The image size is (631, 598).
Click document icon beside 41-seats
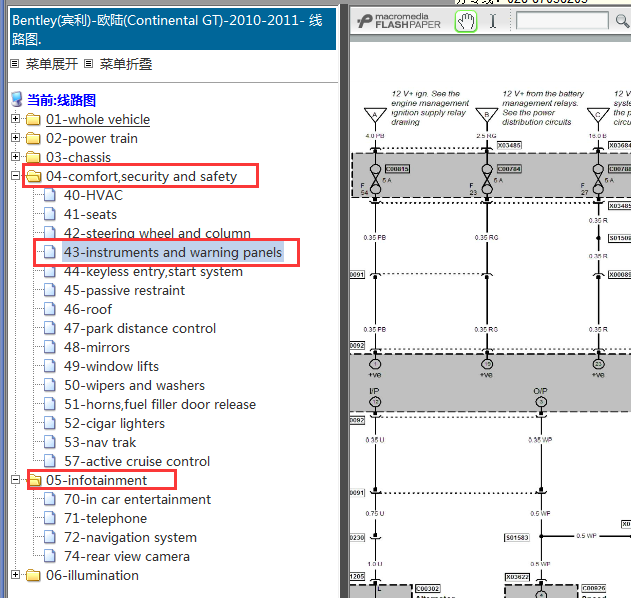[49, 214]
